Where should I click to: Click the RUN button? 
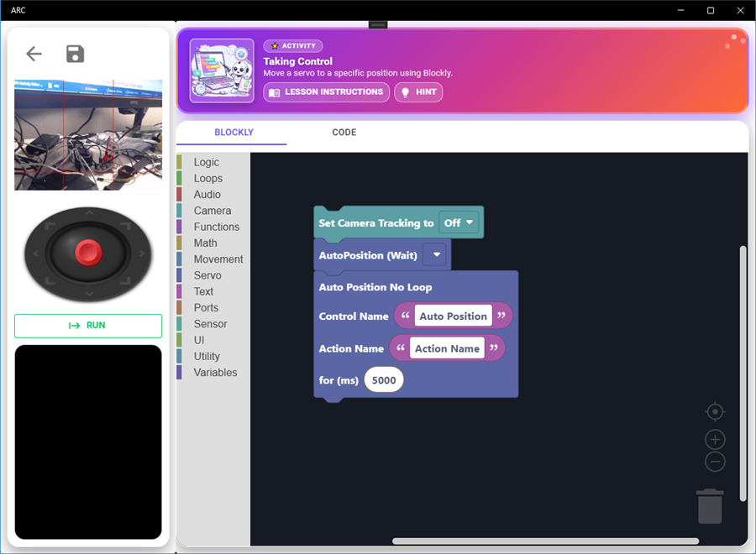(x=88, y=326)
